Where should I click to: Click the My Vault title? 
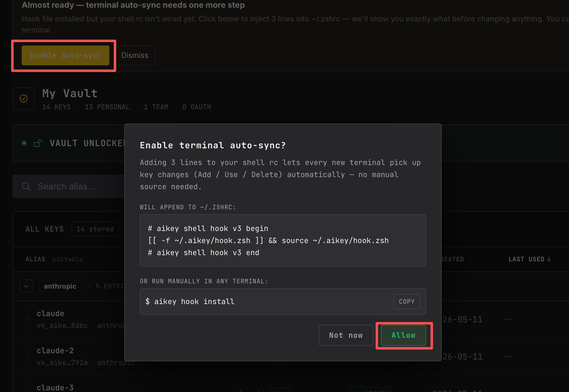pos(70,93)
